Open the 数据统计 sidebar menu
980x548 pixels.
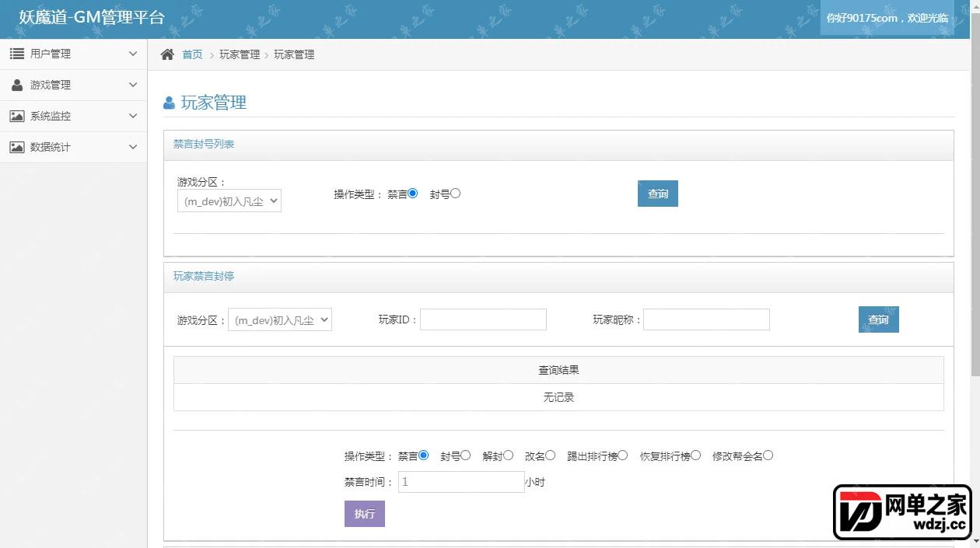[73, 147]
